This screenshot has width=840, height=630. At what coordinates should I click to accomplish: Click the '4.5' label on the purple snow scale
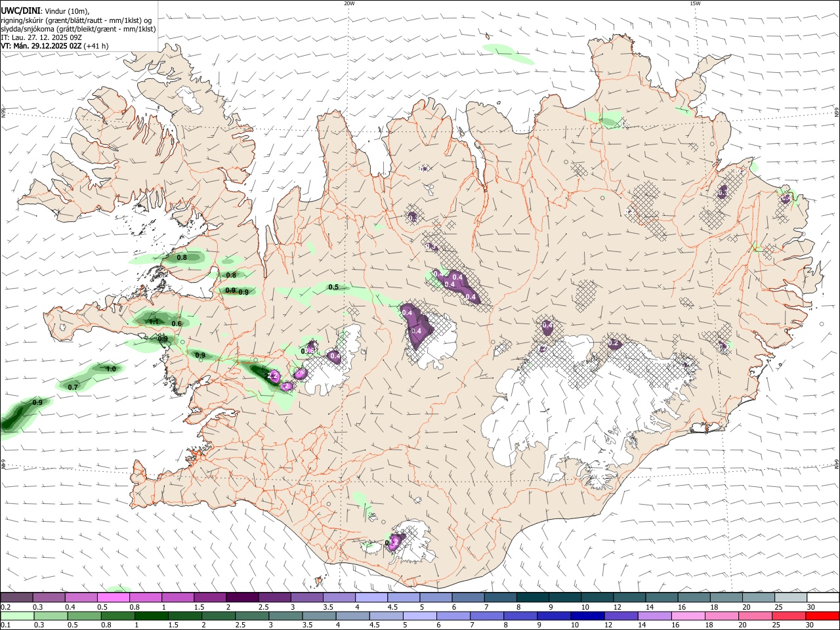pos(392,607)
